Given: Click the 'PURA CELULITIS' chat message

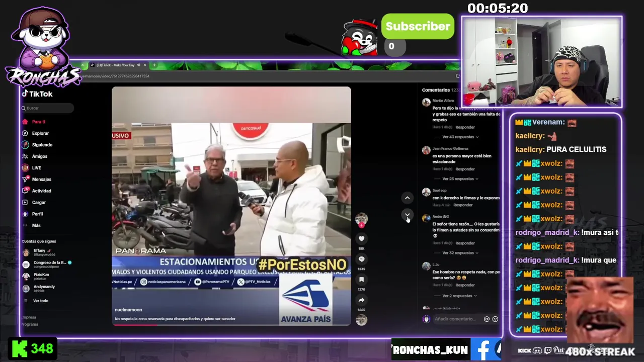Looking at the screenshot, I should [576, 149].
